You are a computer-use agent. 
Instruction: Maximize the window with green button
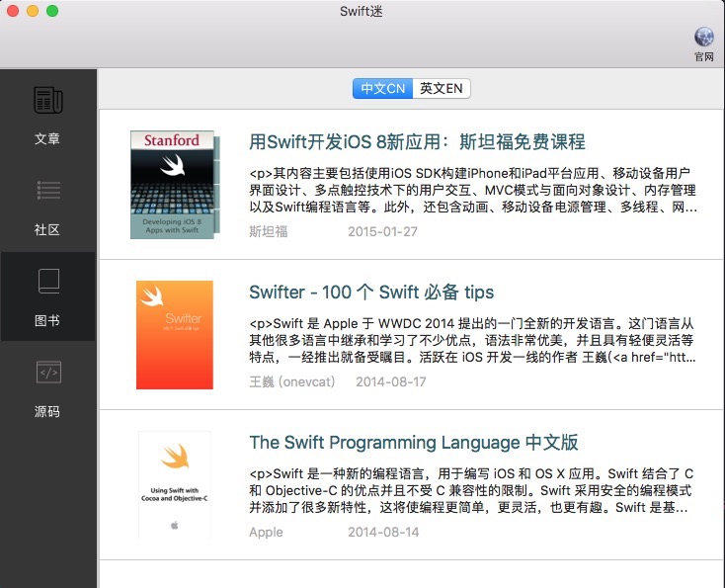pos(52,11)
